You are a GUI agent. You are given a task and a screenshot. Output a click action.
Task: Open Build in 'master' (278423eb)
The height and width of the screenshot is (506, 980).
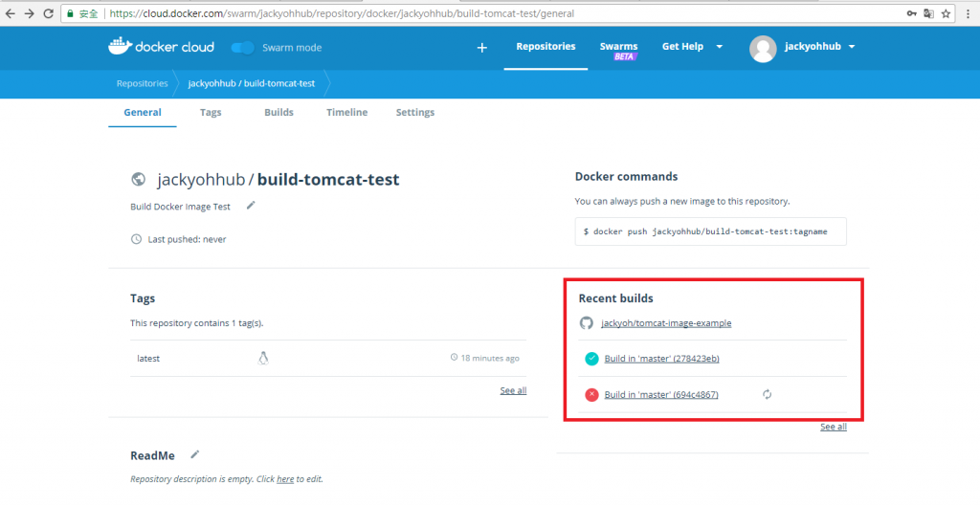click(x=662, y=359)
